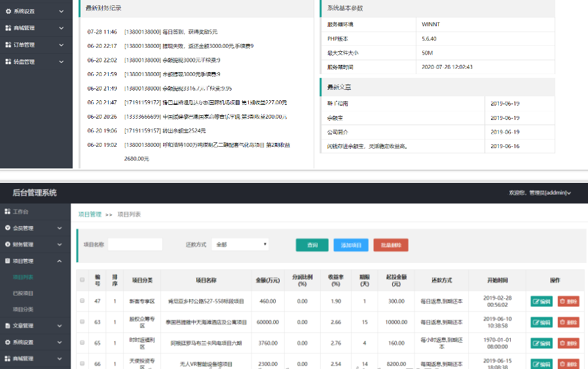Collapse the 项目管理 sidebar menu chevron
Screen dimensions: 588x369
60,261
